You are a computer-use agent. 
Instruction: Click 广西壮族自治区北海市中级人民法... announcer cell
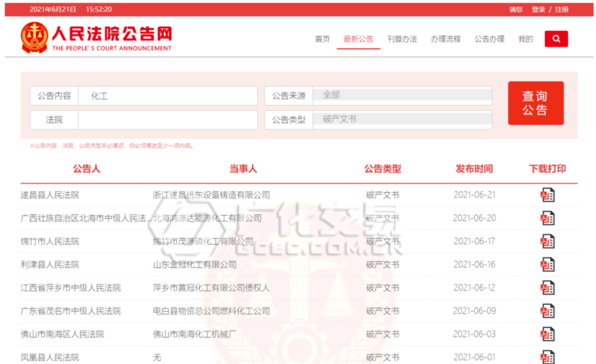(x=86, y=218)
